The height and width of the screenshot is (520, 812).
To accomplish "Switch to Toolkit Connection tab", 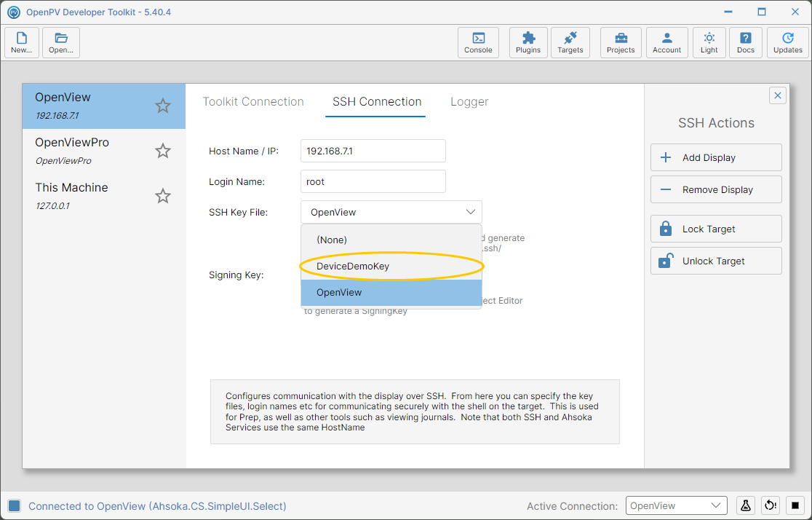I will point(253,102).
